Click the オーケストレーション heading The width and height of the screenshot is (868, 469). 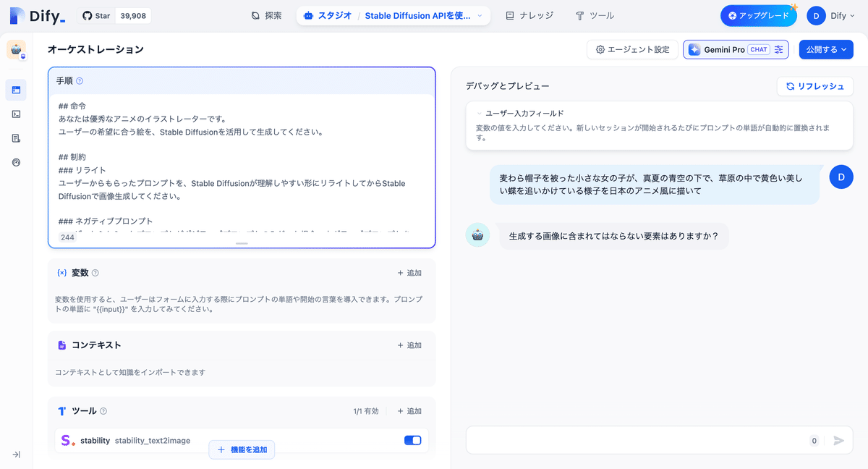point(95,49)
